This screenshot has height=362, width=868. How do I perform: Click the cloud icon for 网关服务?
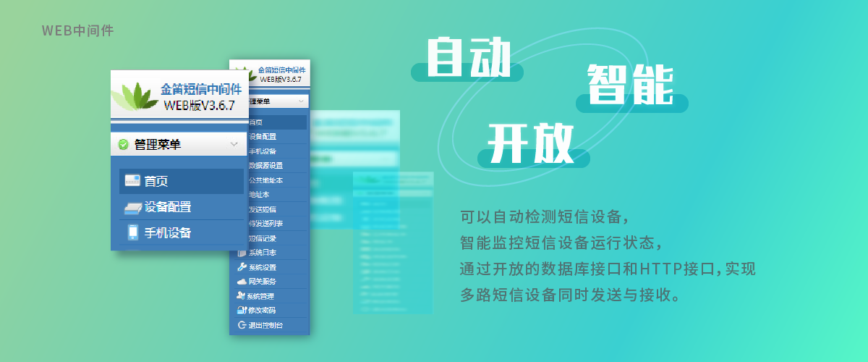[x=242, y=282]
